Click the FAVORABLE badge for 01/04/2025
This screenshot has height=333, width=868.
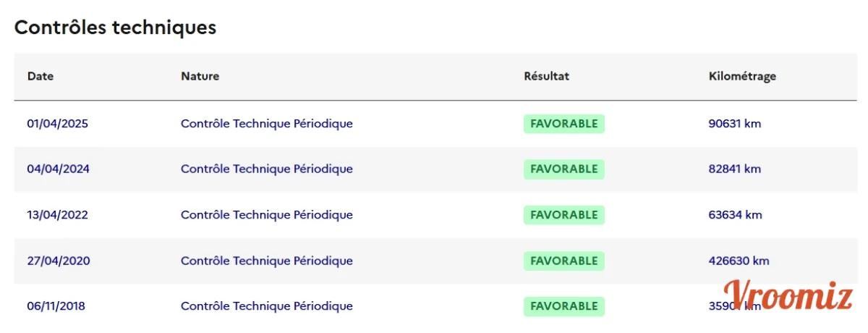coord(564,124)
